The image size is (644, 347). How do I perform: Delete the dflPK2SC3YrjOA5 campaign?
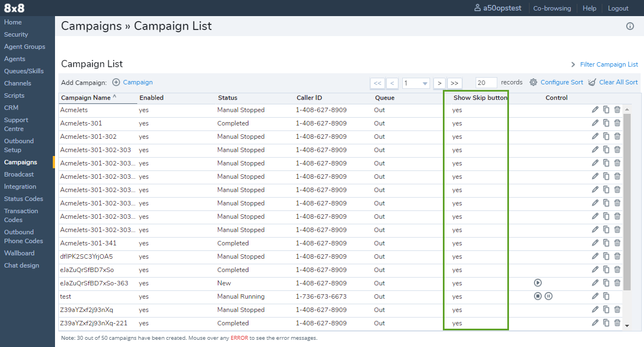point(617,257)
